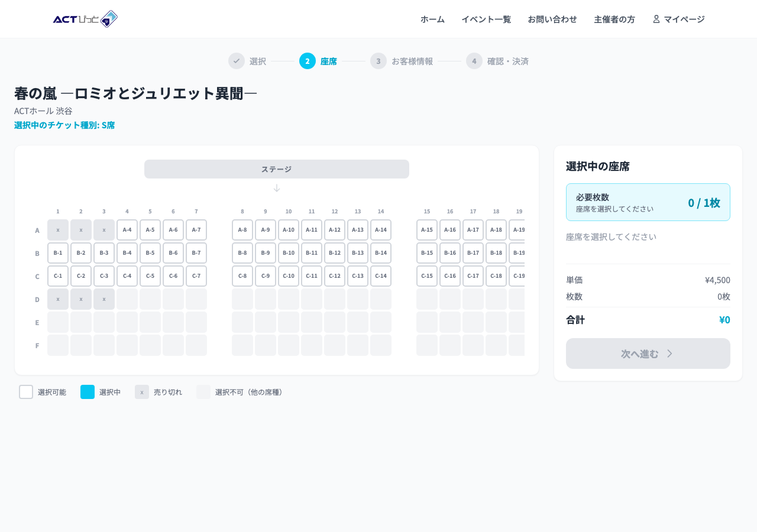757x532 pixels.
Task: Click the completed checkmark on the 選択 step
Action: point(237,61)
